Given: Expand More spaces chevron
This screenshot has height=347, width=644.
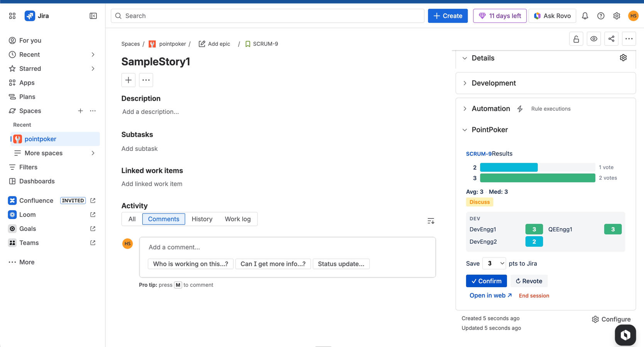Looking at the screenshot, I should [93, 153].
